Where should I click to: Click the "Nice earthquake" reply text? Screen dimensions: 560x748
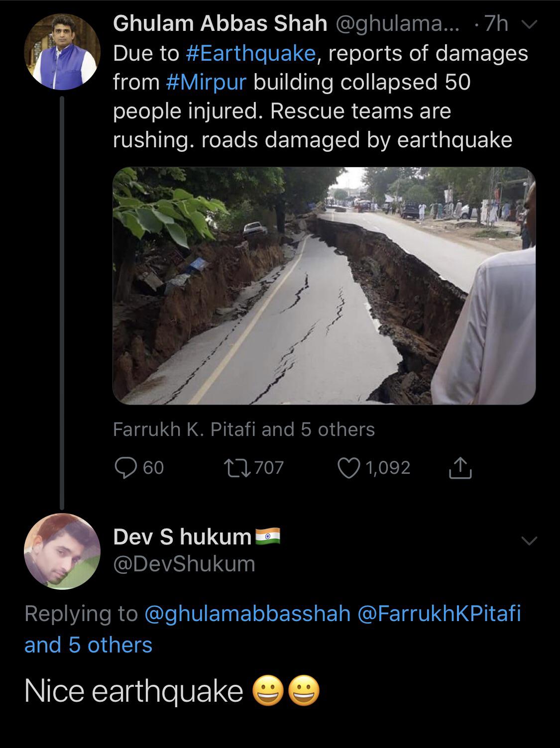click(x=133, y=691)
